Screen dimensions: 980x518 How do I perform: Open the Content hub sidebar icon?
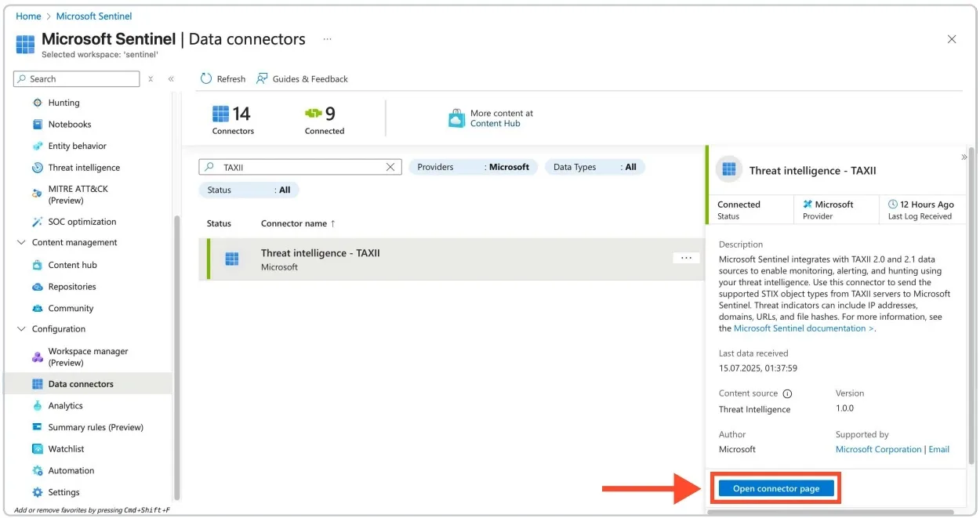point(38,265)
